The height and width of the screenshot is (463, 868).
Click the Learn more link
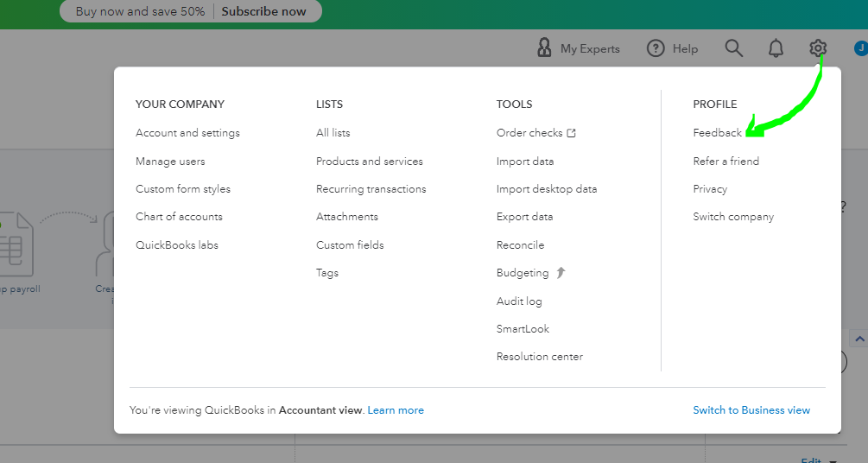coord(396,410)
